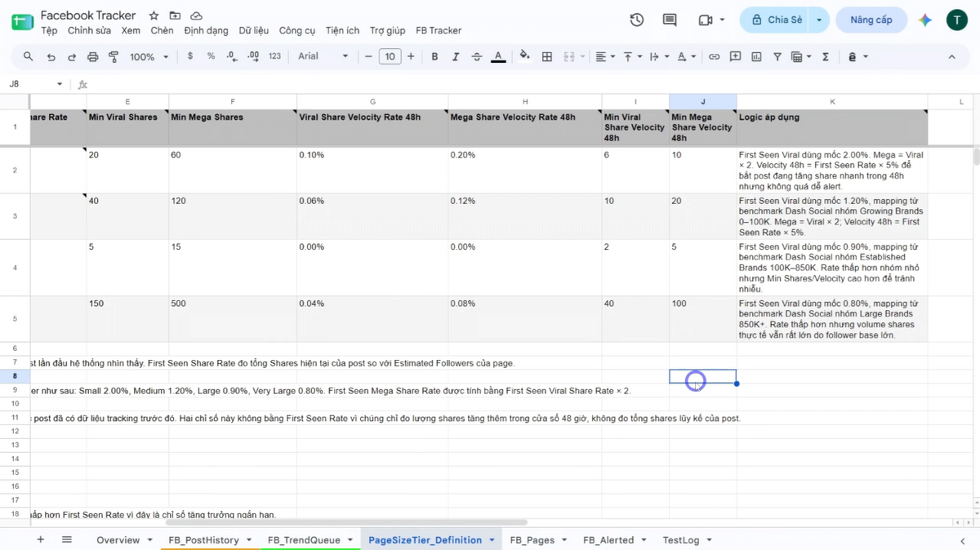Image resolution: width=980 pixels, height=550 pixels.
Task: Open the comments panel
Action: point(670,20)
